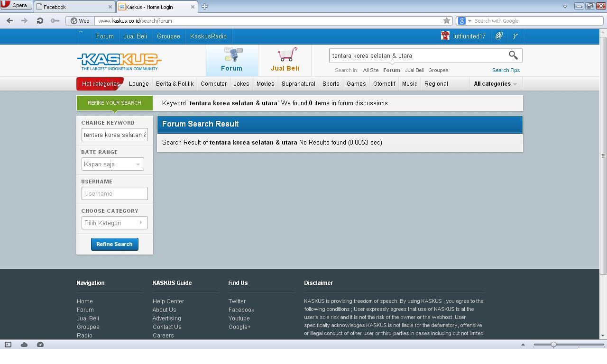Image resolution: width=607 pixels, height=364 pixels.
Task: Adjust the zoom slider in status bar
Action: coord(553,345)
